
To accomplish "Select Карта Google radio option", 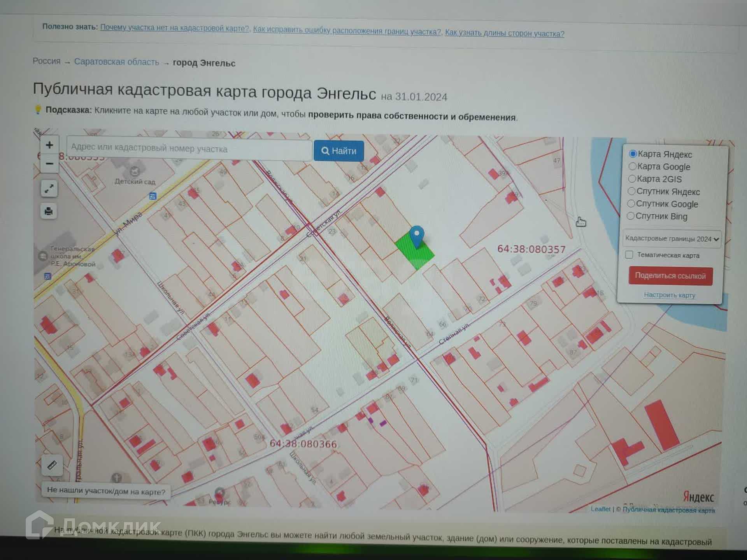I will click(x=632, y=166).
